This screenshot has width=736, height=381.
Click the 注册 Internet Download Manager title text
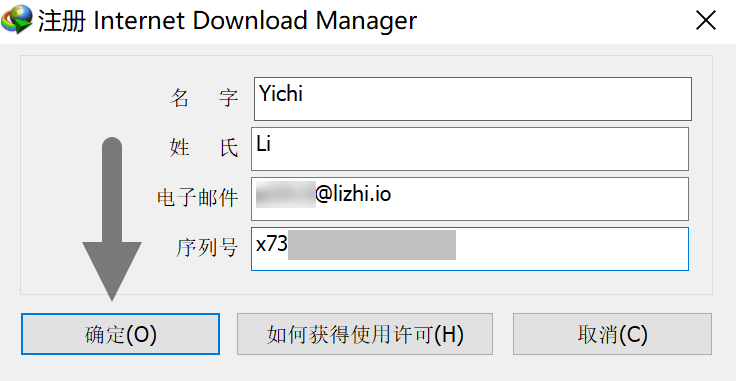click(227, 21)
